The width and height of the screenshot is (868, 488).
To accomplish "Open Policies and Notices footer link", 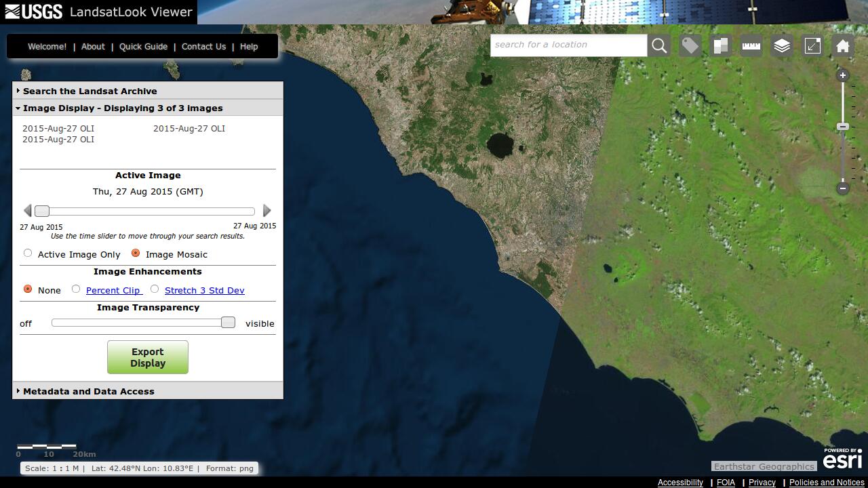I will click(x=827, y=483).
